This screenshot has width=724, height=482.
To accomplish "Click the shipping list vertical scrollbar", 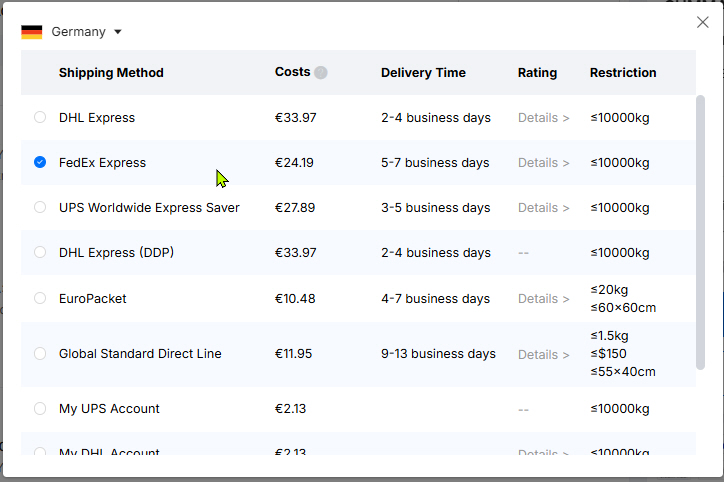I will pyautogui.click(x=700, y=240).
